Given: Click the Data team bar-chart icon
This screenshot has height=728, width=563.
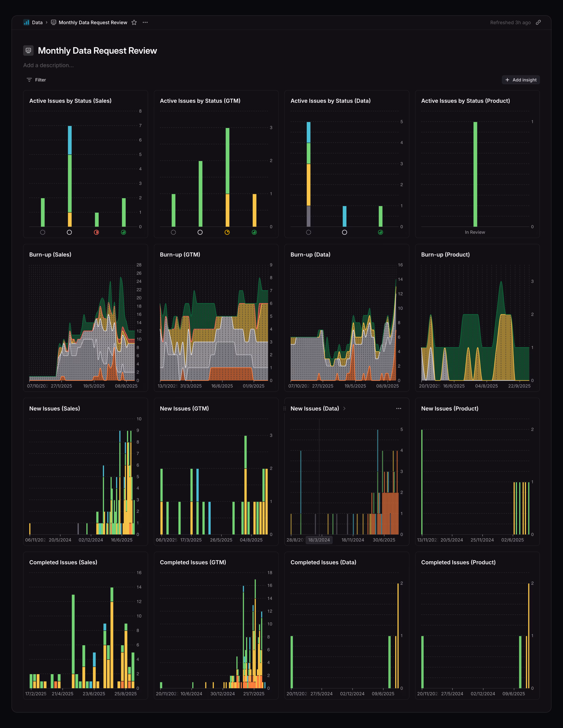Looking at the screenshot, I should [x=26, y=22].
